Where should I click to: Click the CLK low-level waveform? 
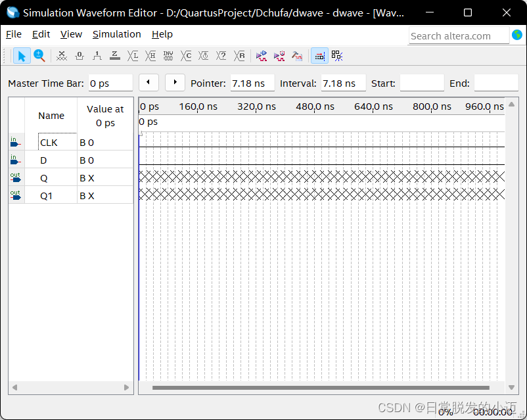pos(321,147)
